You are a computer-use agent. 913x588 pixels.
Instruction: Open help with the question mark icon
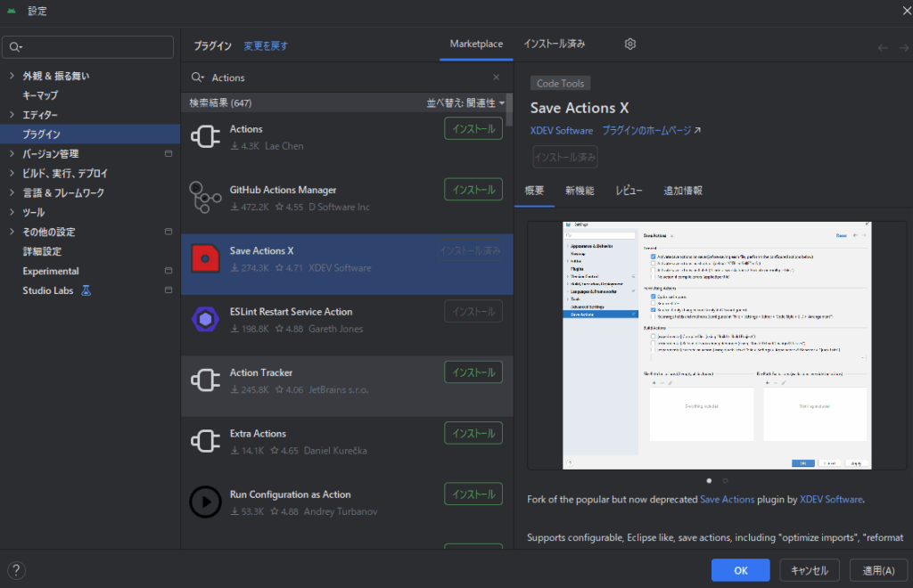coord(16,570)
